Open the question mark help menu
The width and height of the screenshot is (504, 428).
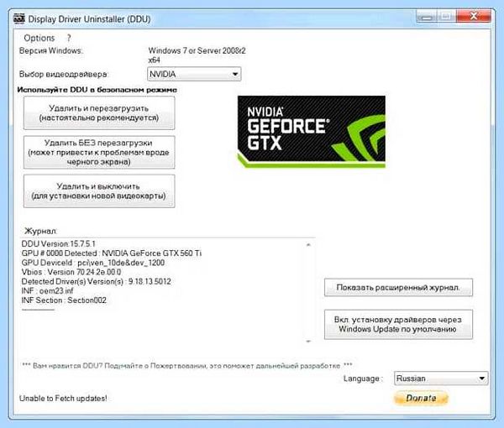tap(69, 38)
